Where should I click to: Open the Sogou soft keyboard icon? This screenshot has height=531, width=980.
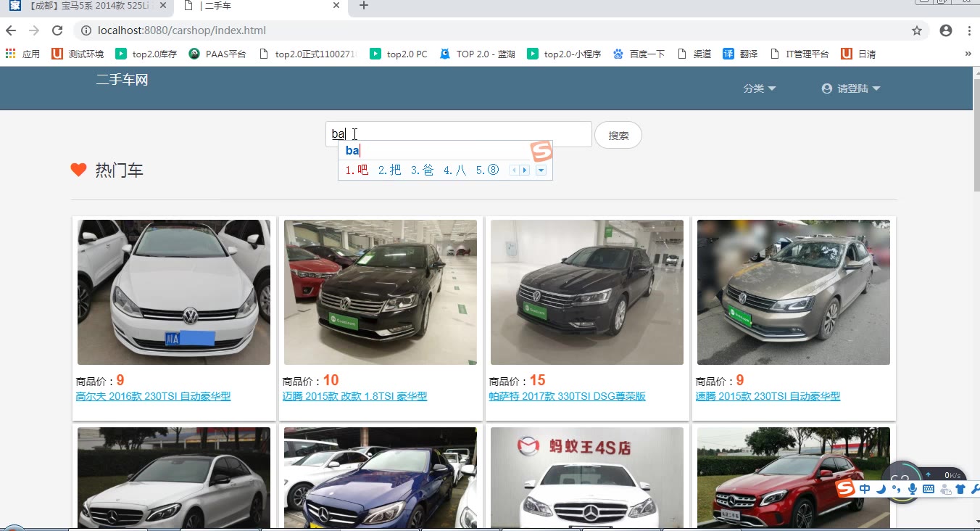(928, 489)
